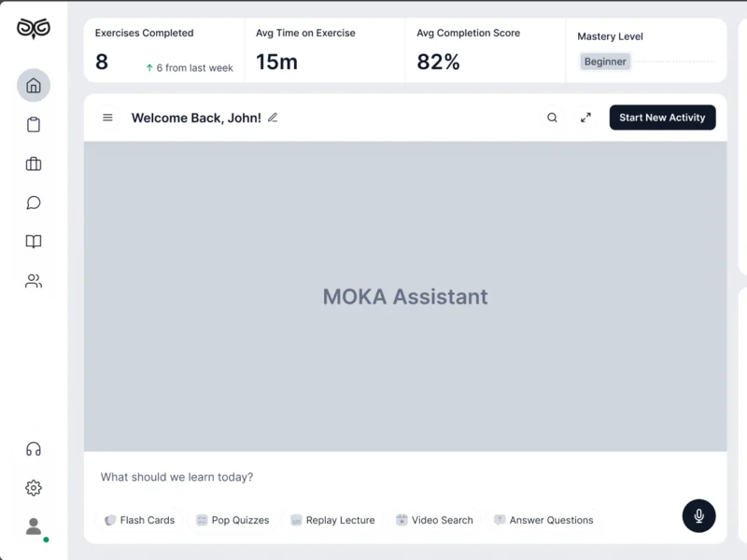Open the headphones support icon
The height and width of the screenshot is (560, 747).
[x=34, y=449]
